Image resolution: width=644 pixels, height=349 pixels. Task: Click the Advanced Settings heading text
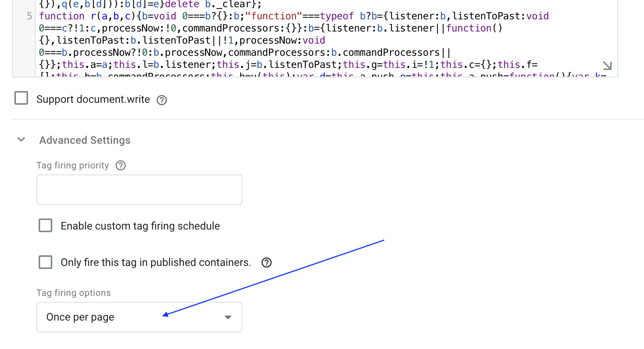click(85, 140)
